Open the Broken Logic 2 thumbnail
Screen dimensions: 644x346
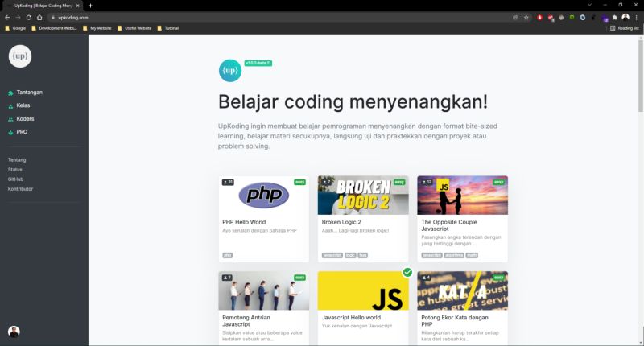pyautogui.click(x=363, y=196)
